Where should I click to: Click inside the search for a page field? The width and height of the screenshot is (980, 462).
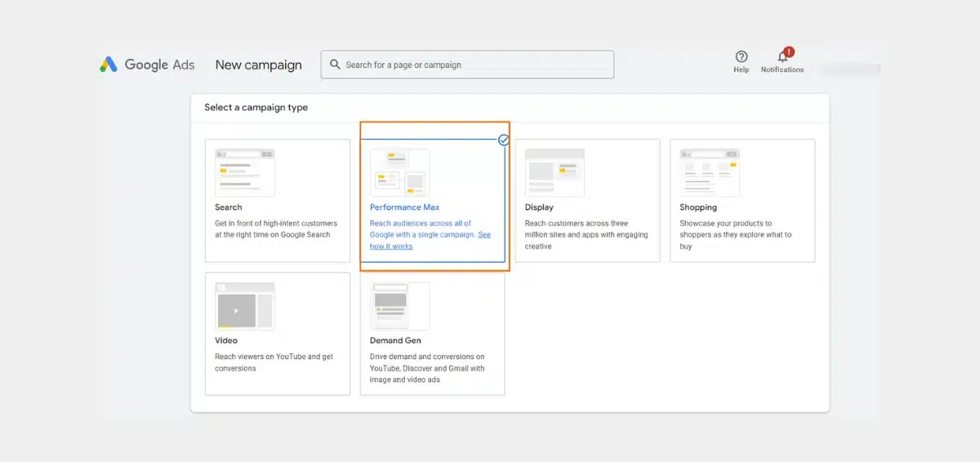(467, 64)
